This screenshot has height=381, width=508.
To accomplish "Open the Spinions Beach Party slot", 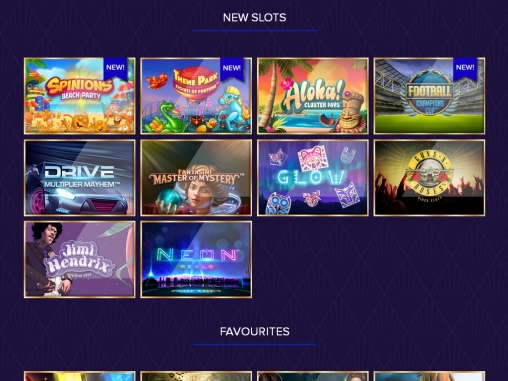I will [x=80, y=96].
